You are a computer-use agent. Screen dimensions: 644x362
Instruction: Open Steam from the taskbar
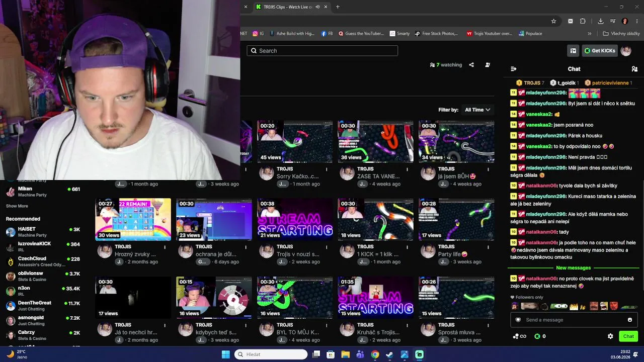pyautogui.click(x=389, y=354)
